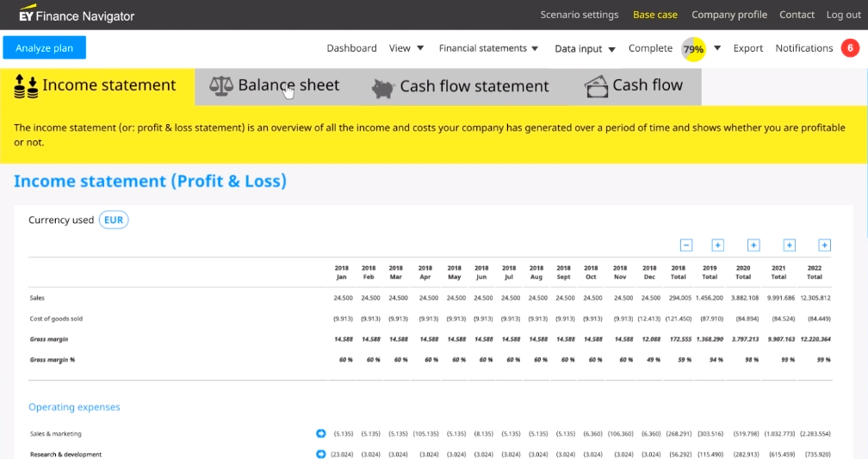Expand the 2019 Total column months
868x459 pixels.
click(x=717, y=245)
